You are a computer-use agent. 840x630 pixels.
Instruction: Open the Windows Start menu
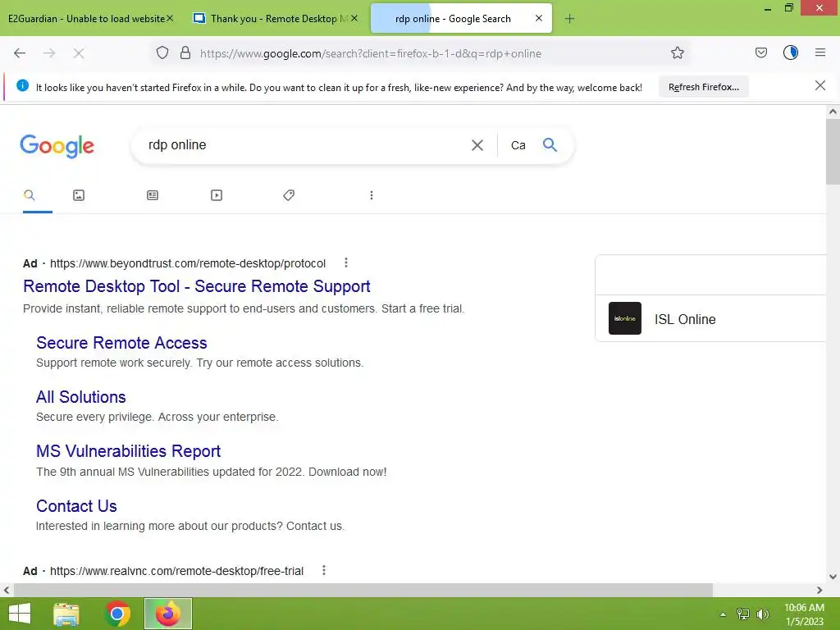(20, 614)
